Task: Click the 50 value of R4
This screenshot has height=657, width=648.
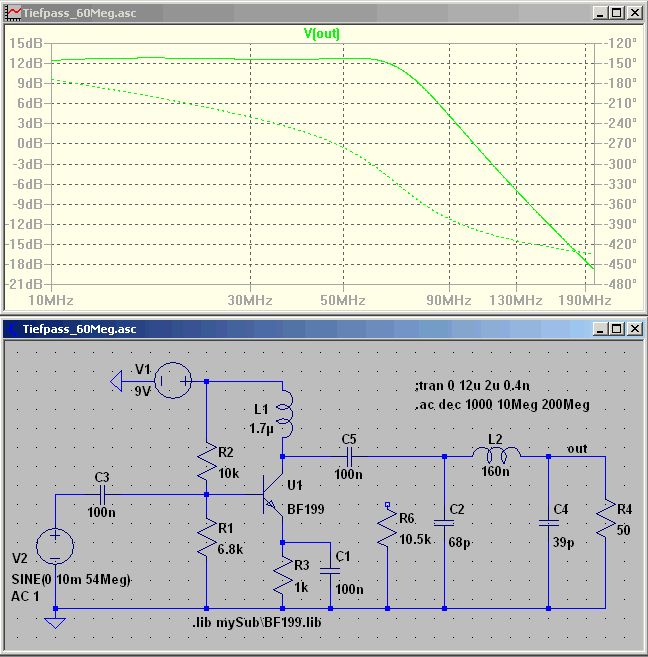Action: tap(623, 530)
